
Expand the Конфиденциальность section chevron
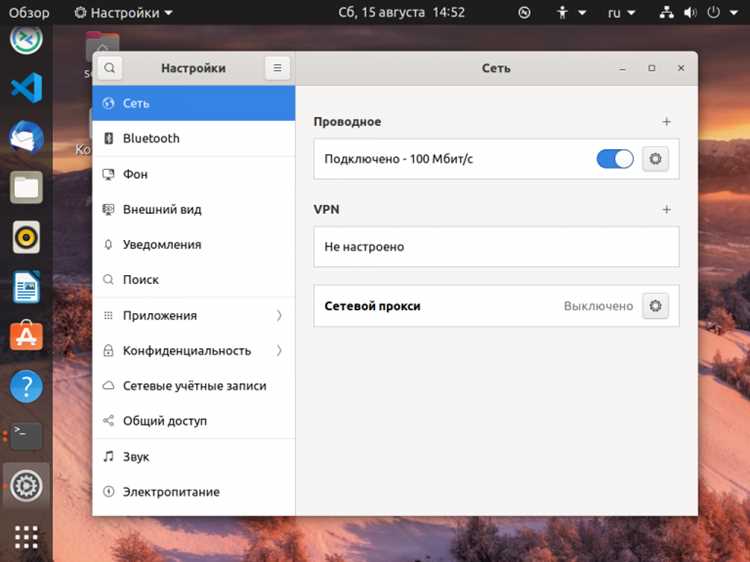coord(279,351)
